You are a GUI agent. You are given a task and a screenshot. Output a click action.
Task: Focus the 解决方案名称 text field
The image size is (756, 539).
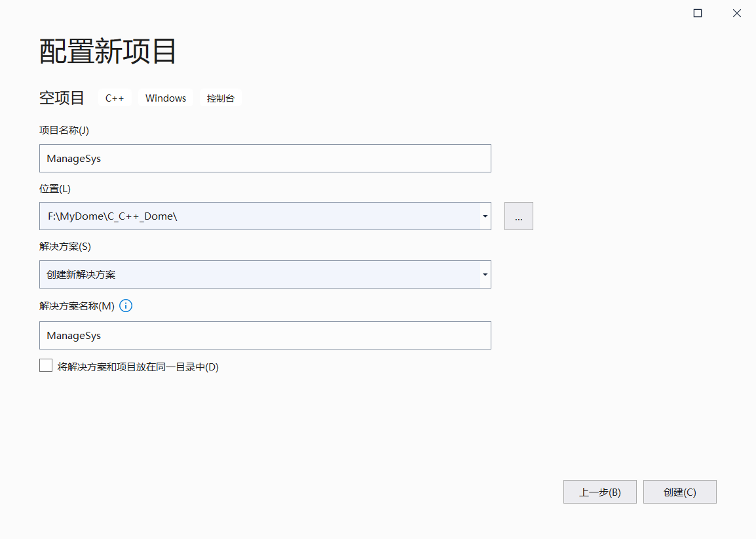[265, 336]
